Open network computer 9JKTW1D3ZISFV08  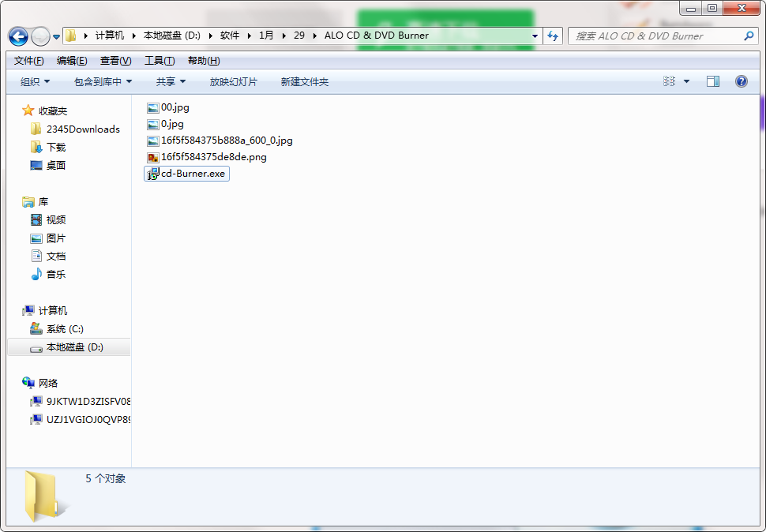pyautogui.click(x=80, y=401)
